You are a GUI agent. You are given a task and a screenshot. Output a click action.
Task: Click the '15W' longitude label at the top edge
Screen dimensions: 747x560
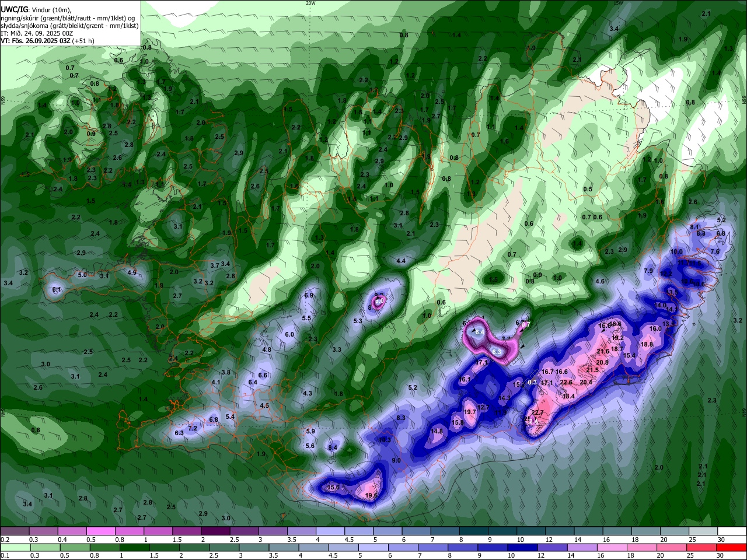click(x=619, y=3)
